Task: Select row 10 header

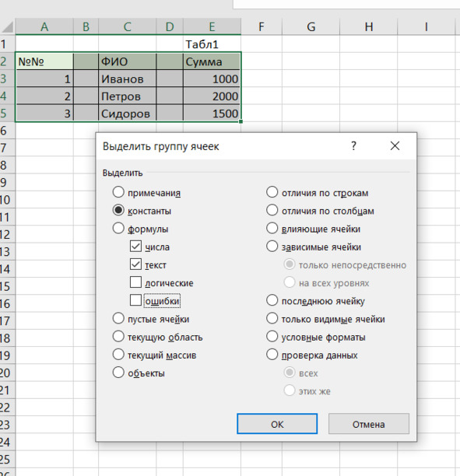Action: coord(7,200)
